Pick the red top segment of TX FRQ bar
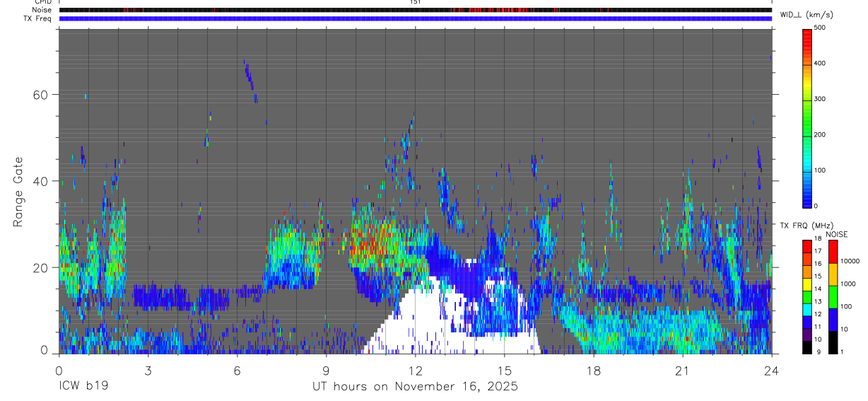This screenshot has height=401, width=868. (x=807, y=246)
